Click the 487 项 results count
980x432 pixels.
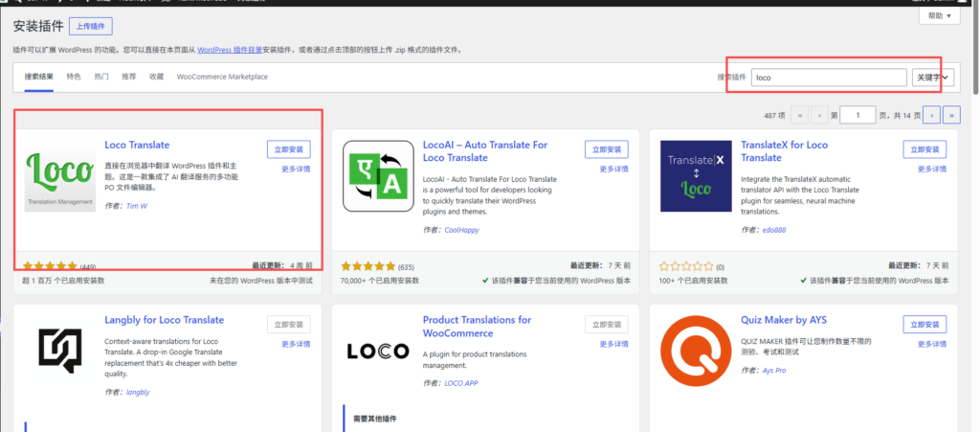tap(774, 116)
